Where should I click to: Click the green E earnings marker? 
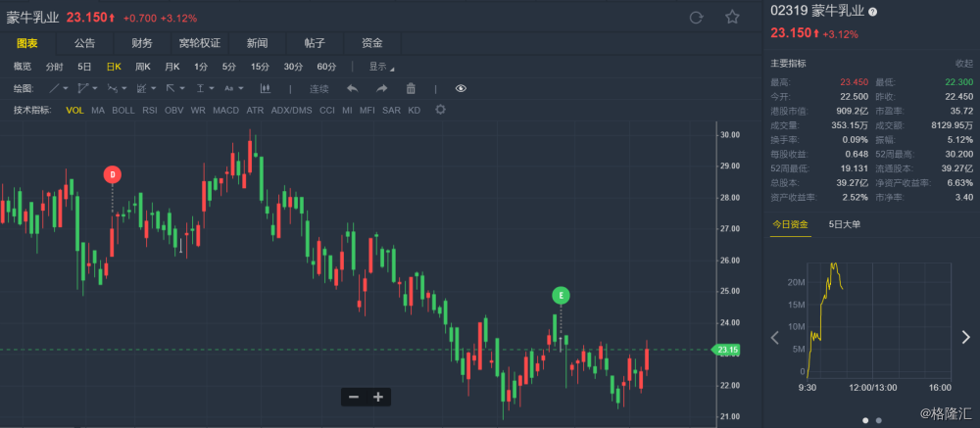coord(561,296)
